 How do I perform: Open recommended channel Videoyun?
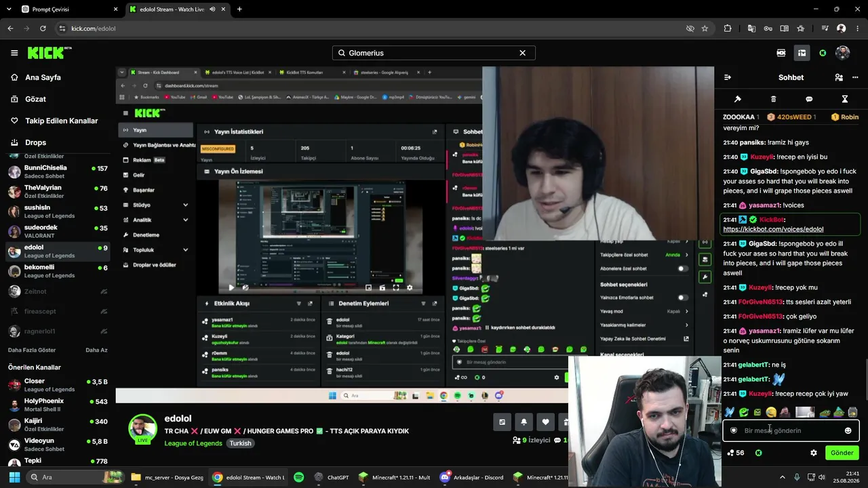58,445
